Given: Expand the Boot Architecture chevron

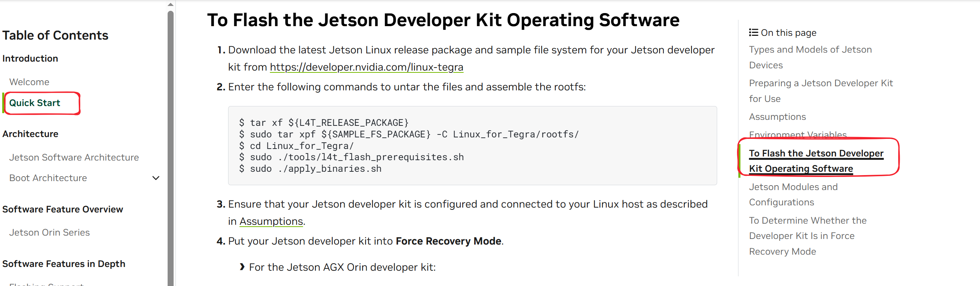Looking at the screenshot, I should point(156,178).
